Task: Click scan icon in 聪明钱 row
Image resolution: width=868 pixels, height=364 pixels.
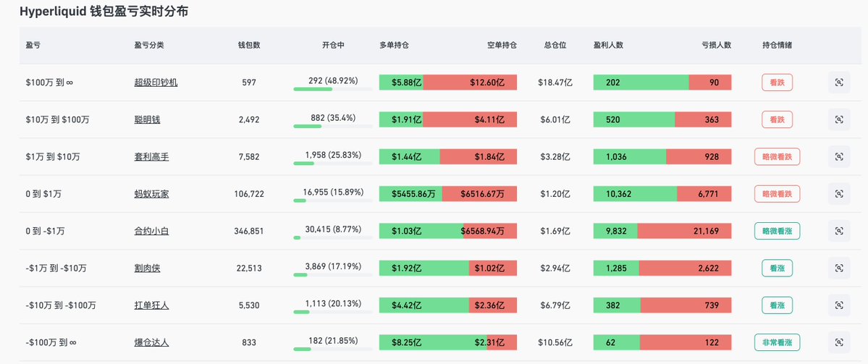Action: [x=838, y=119]
